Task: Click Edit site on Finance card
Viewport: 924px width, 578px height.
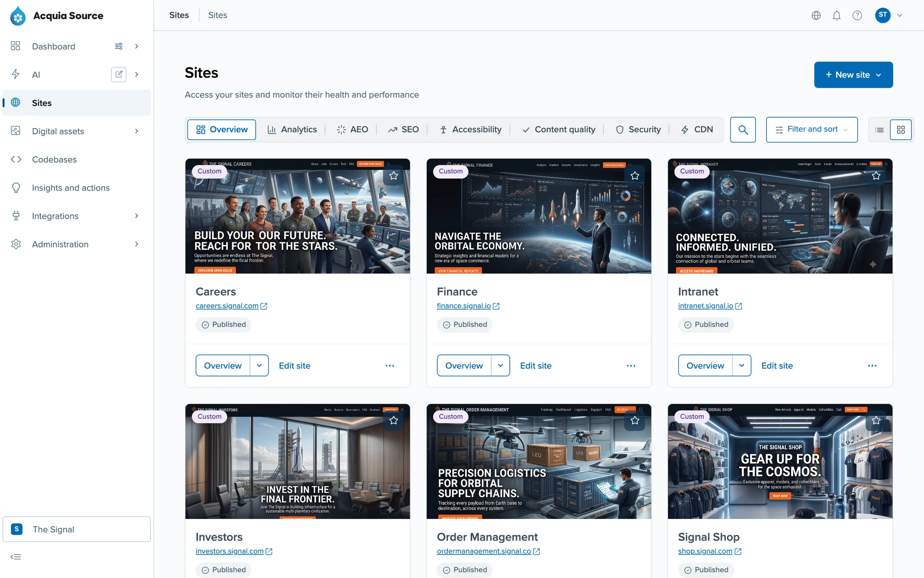Action: coord(536,365)
